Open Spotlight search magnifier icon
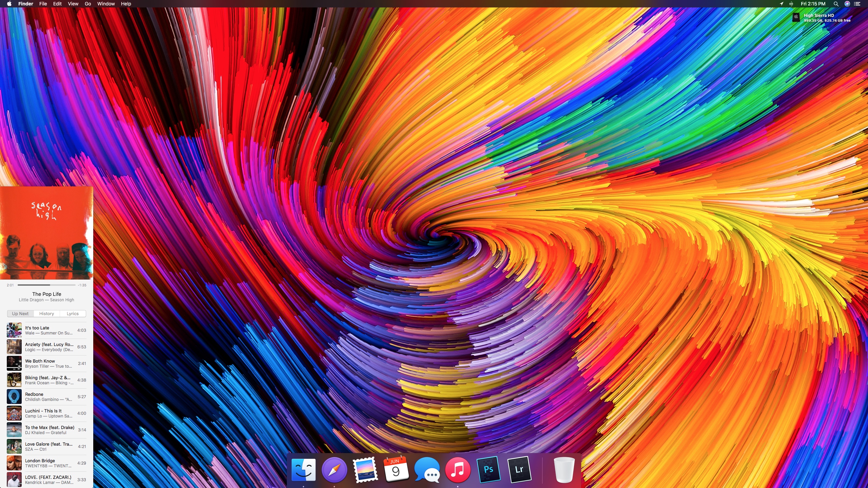 [x=836, y=4]
